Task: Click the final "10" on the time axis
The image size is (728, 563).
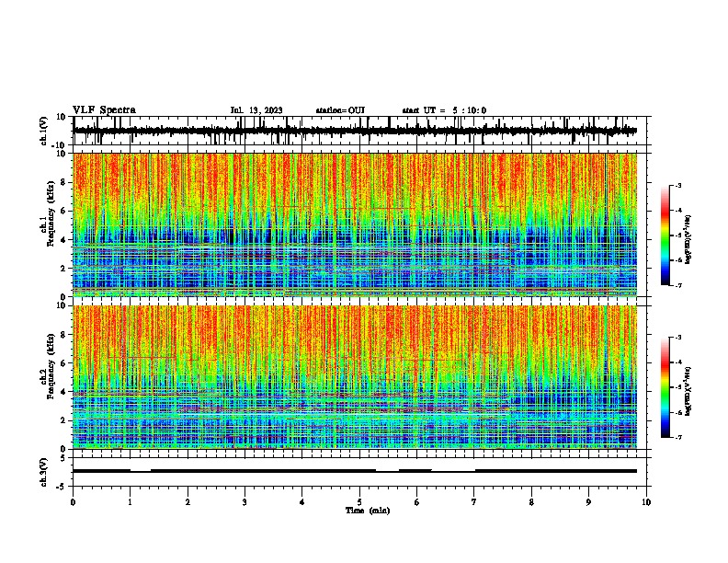Action: point(646,502)
